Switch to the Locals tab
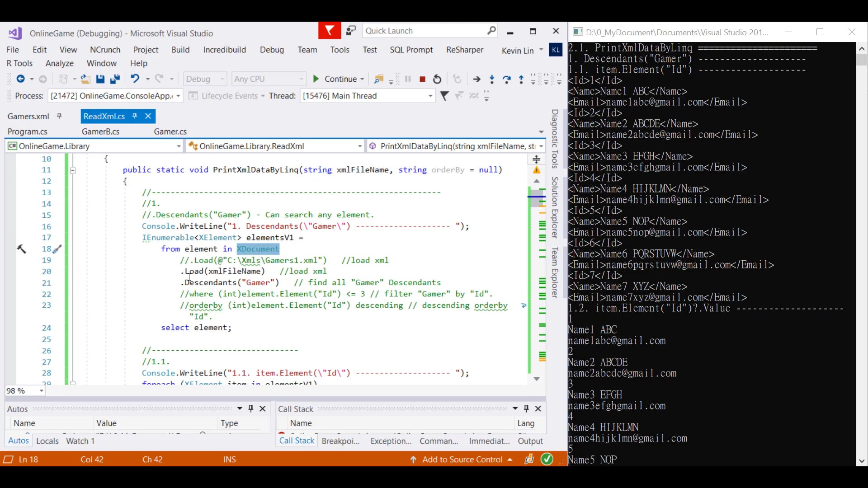868x488 pixels. [47, 441]
